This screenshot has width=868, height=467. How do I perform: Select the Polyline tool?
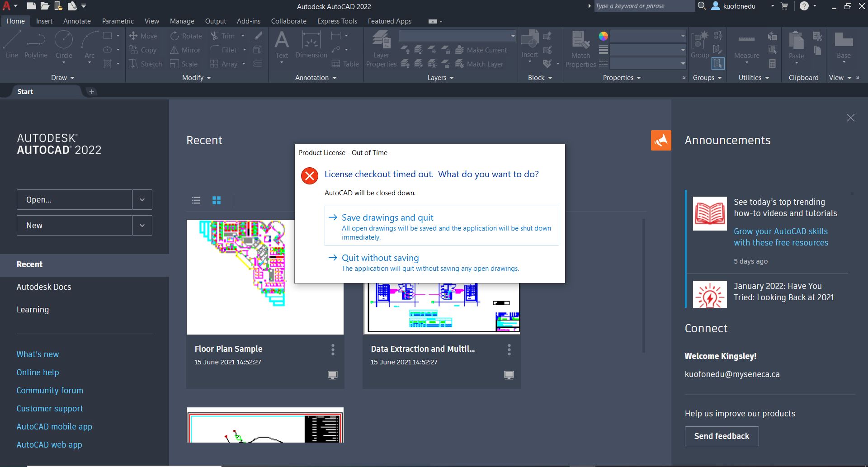pyautogui.click(x=36, y=45)
